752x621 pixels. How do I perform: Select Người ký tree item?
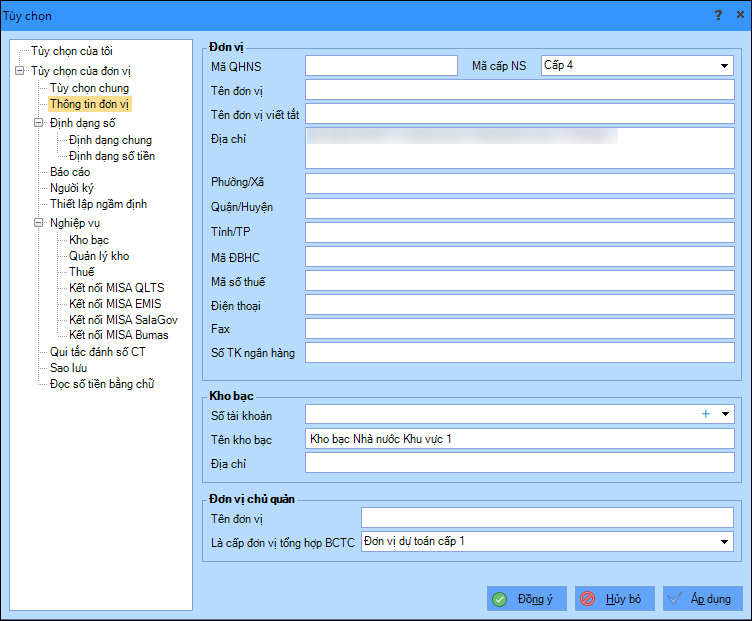tap(72, 188)
